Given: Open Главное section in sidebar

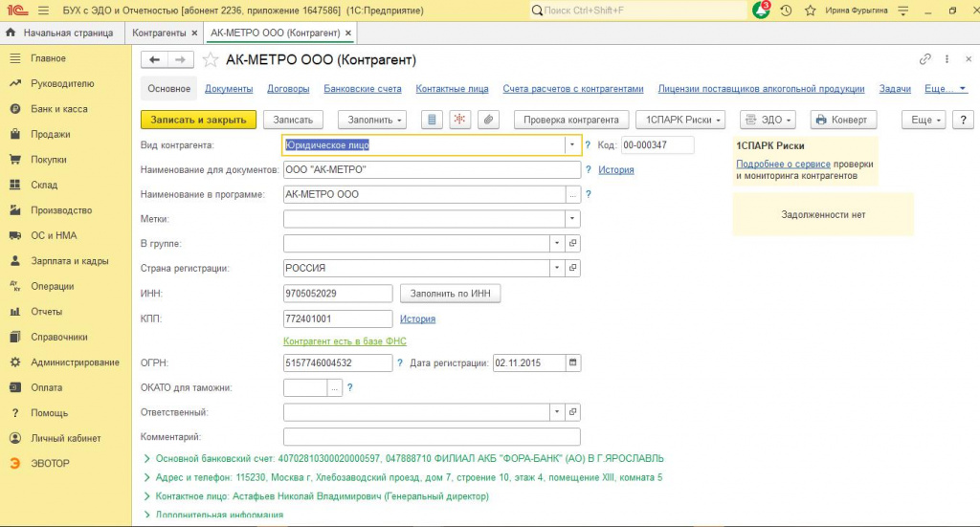Looking at the screenshot, I should click(x=48, y=58).
